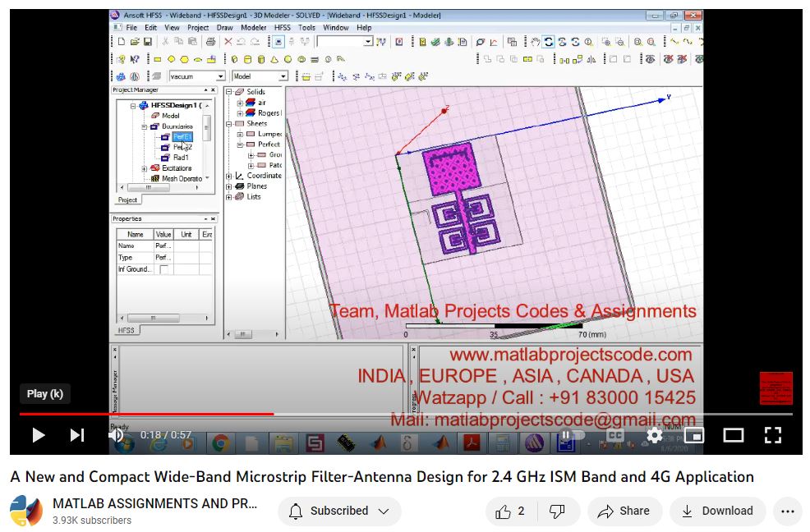The height and width of the screenshot is (532, 810).
Task: Switch to theater mode
Action: click(733, 435)
